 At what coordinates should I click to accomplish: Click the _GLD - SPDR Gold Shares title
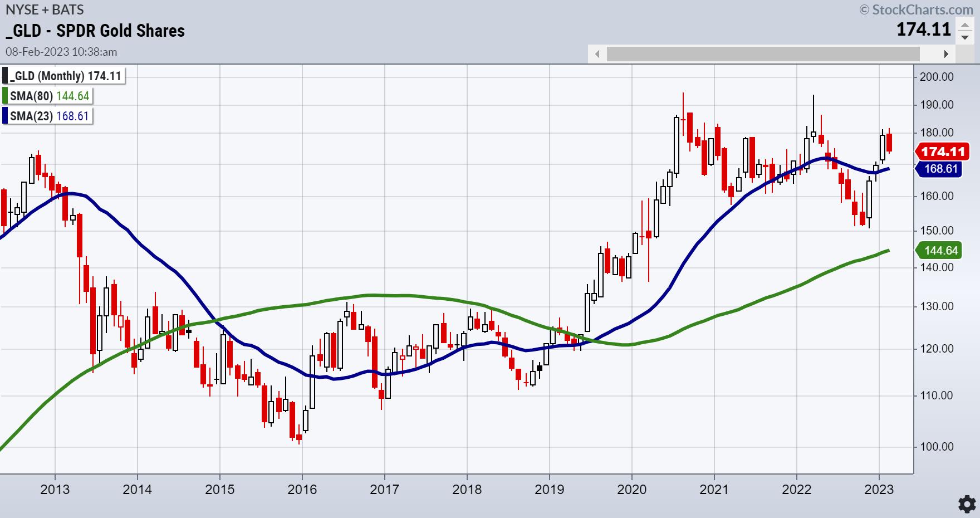coord(95,31)
